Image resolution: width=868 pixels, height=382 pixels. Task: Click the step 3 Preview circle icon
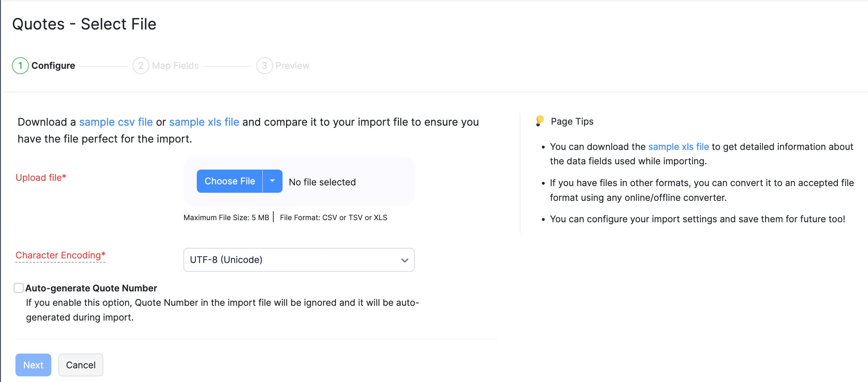264,65
